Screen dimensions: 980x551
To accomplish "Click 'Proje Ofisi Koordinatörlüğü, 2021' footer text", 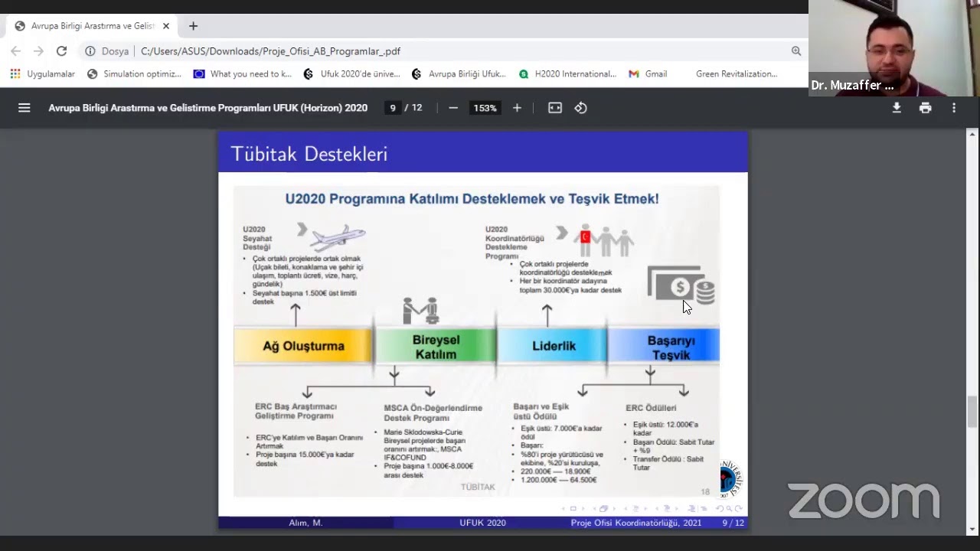I will coord(636,523).
